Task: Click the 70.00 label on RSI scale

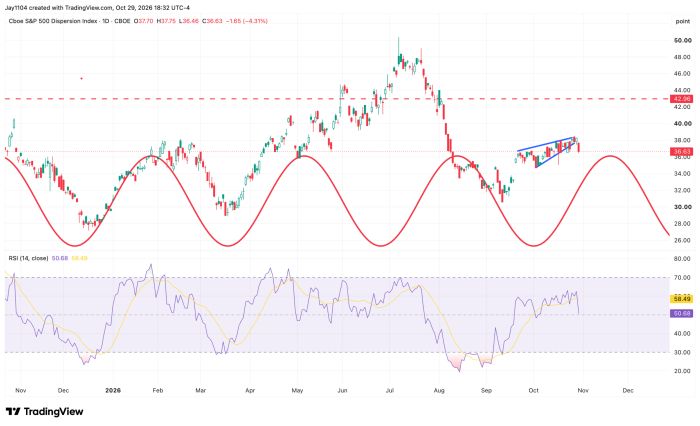Action: click(x=682, y=278)
